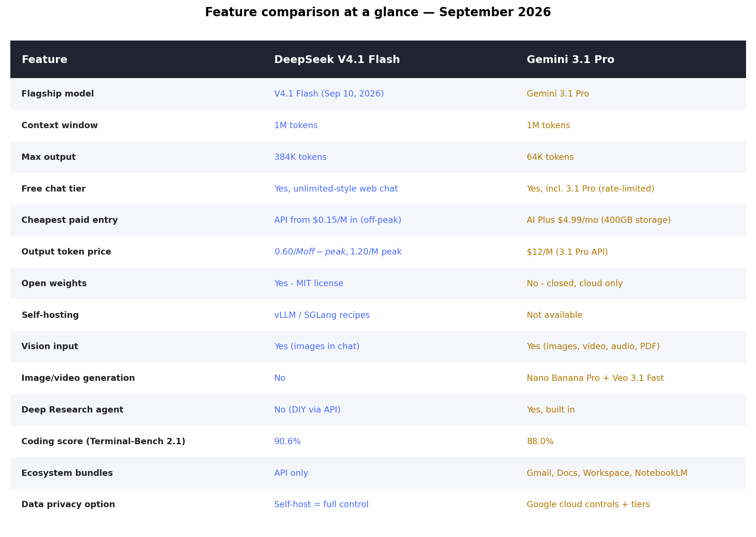Click 'No (DIY via API)' cell
Screen dimensions: 756x537
point(307,410)
